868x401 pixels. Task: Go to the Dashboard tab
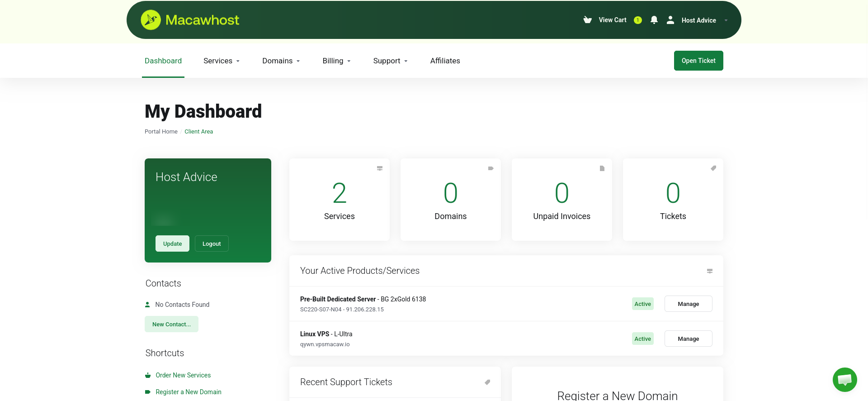pyautogui.click(x=163, y=61)
